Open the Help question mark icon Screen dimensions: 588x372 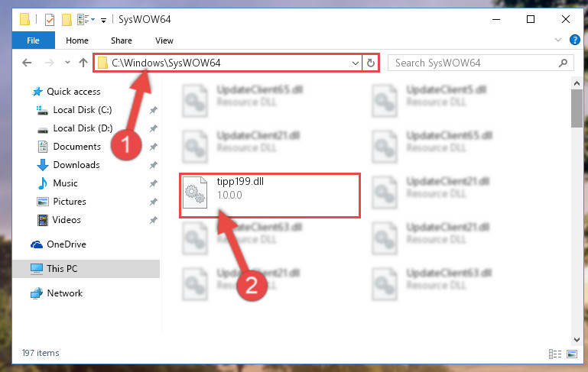574,40
